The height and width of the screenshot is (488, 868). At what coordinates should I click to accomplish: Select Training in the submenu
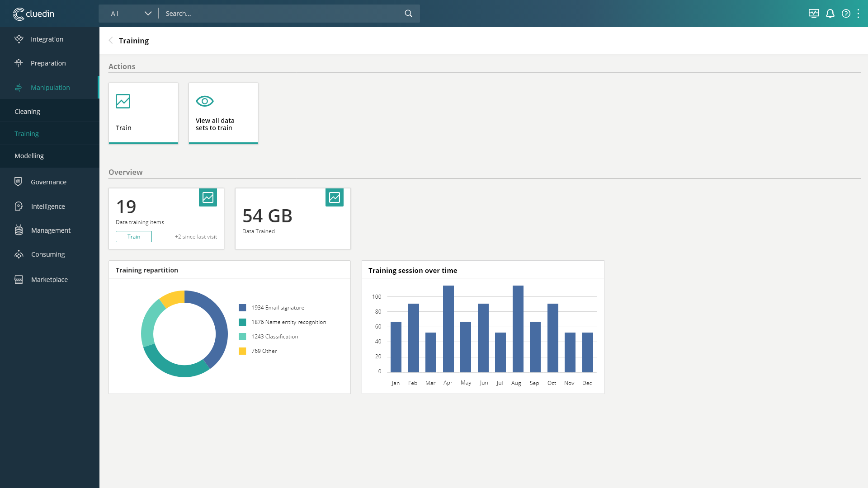click(50, 133)
